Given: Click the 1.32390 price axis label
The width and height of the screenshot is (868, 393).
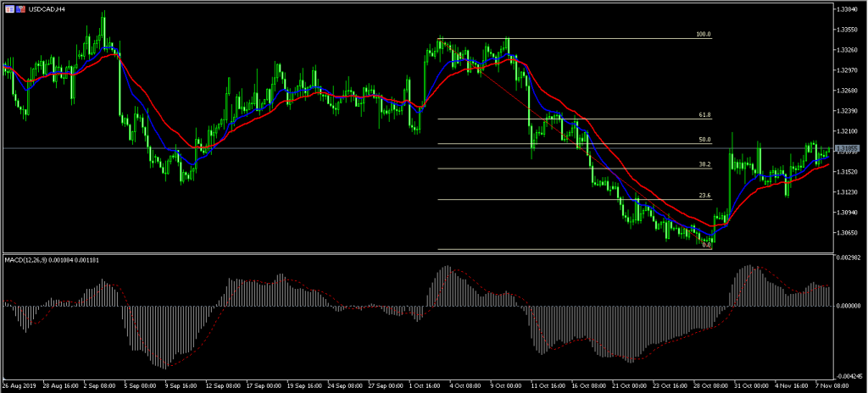Looking at the screenshot, I should [848, 111].
